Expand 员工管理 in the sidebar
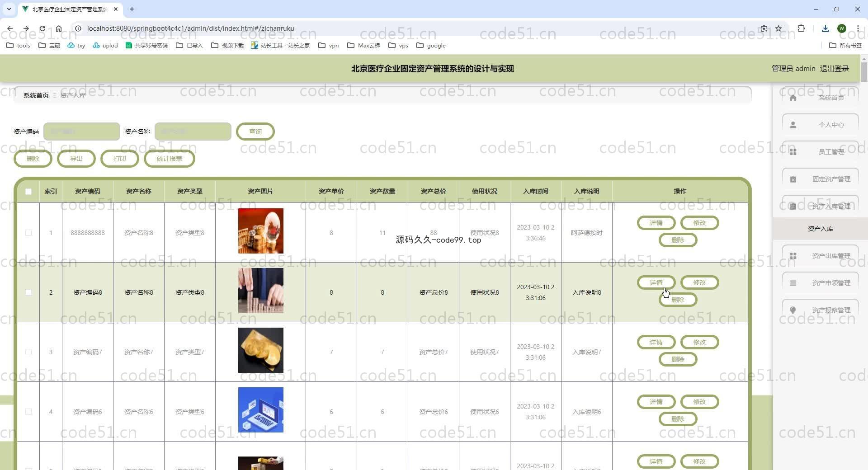This screenshot has width=868, height=470. tap(821, 152)
